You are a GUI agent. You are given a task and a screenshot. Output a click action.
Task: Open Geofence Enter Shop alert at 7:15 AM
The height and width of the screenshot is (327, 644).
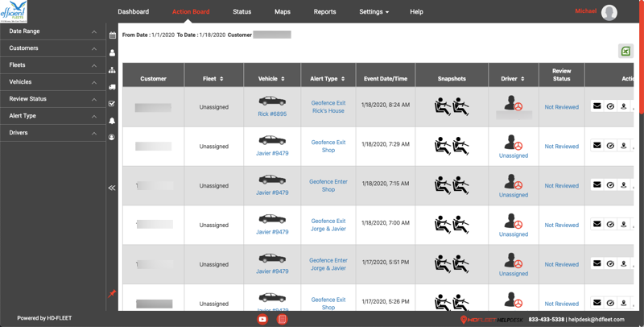[x=328, y=185]
